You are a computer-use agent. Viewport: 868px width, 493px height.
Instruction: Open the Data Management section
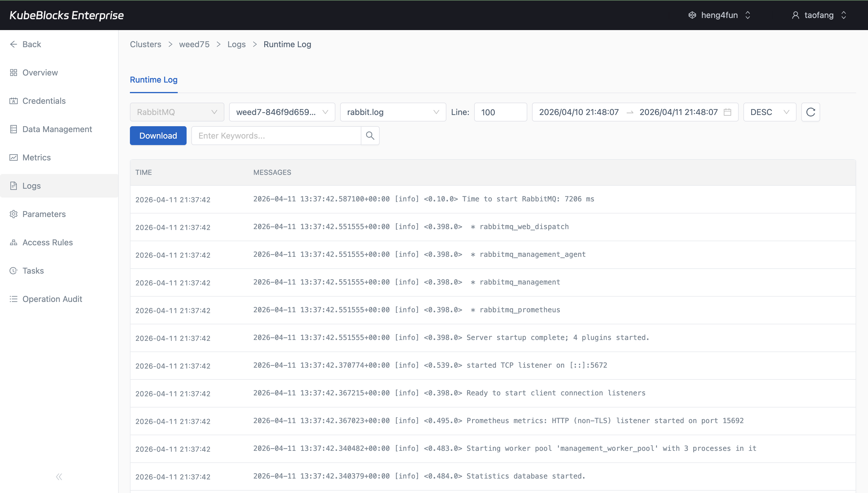(57, 129)
